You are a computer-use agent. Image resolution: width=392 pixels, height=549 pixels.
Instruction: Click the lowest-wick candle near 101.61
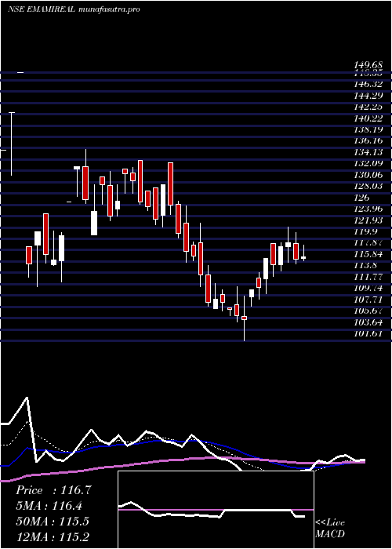click(245, 318)
